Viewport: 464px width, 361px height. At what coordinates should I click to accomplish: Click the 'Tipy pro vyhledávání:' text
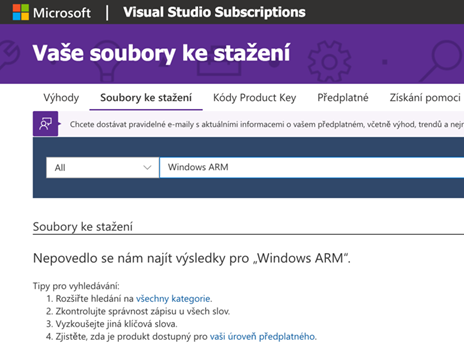[76, 286]
